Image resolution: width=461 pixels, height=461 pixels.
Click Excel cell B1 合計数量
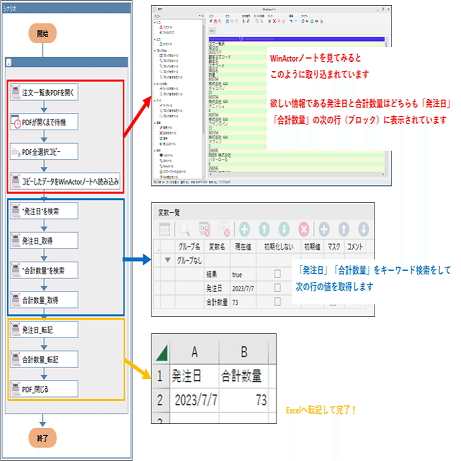244,376
